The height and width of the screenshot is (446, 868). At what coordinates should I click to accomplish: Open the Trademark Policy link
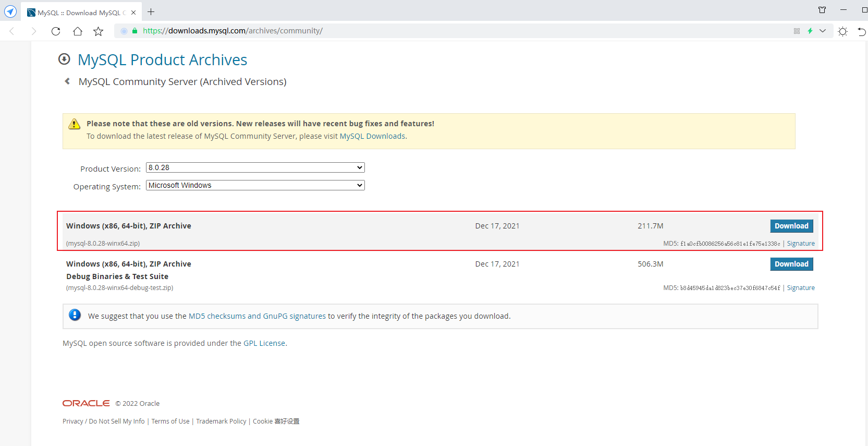click(x=221, y=421)
